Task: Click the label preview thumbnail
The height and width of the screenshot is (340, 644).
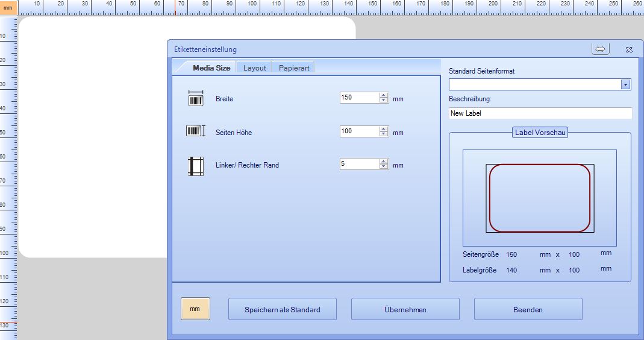Action: pyautogui.click(x=540, y=198)
